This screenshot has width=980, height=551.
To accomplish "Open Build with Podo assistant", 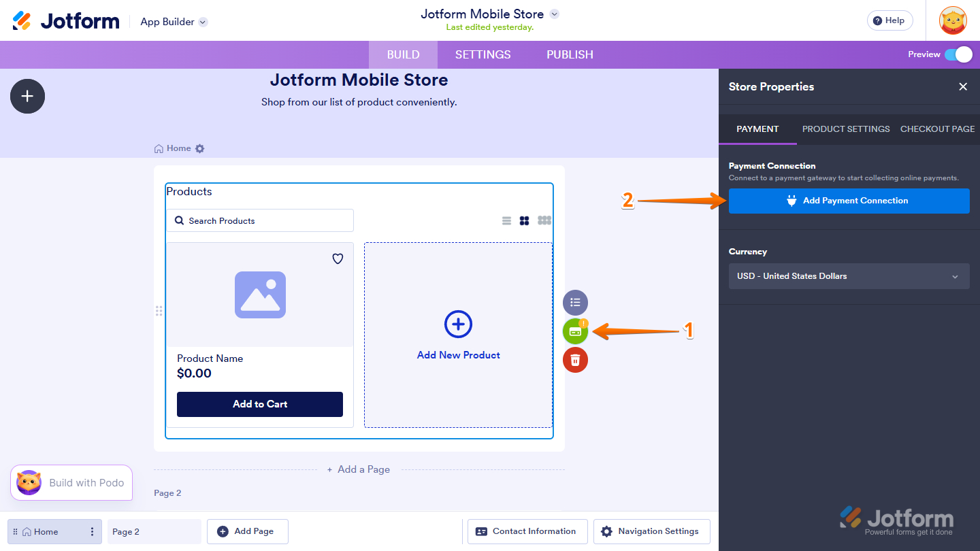I will 71,483.
